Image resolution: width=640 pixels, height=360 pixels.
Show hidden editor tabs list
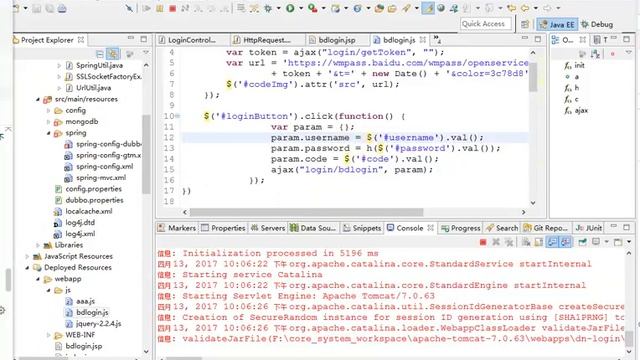click(437, 40)
